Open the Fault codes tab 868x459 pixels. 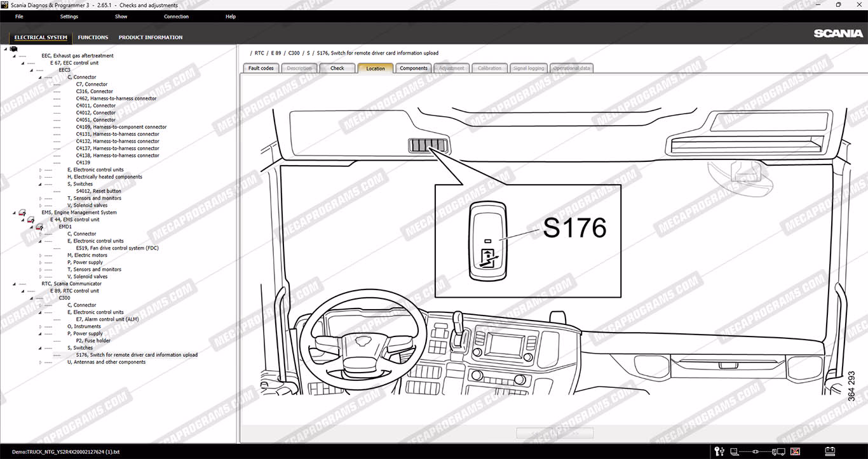[x=261, y=68]
